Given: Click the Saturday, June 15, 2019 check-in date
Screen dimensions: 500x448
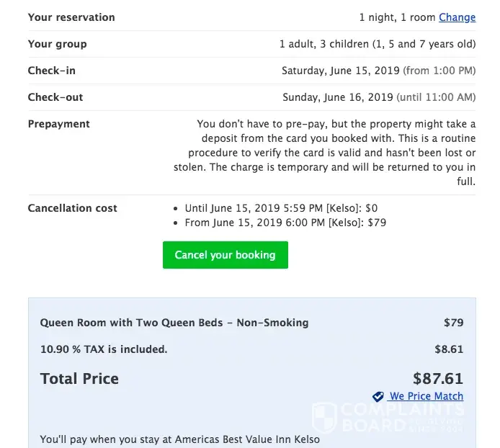Looking at the screenshot, I should (x=340, y=71).
